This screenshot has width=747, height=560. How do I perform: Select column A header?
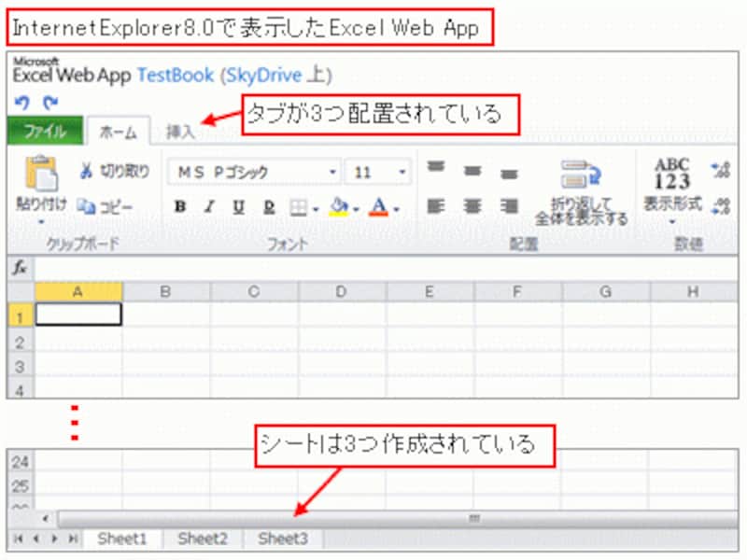(78, 292)
